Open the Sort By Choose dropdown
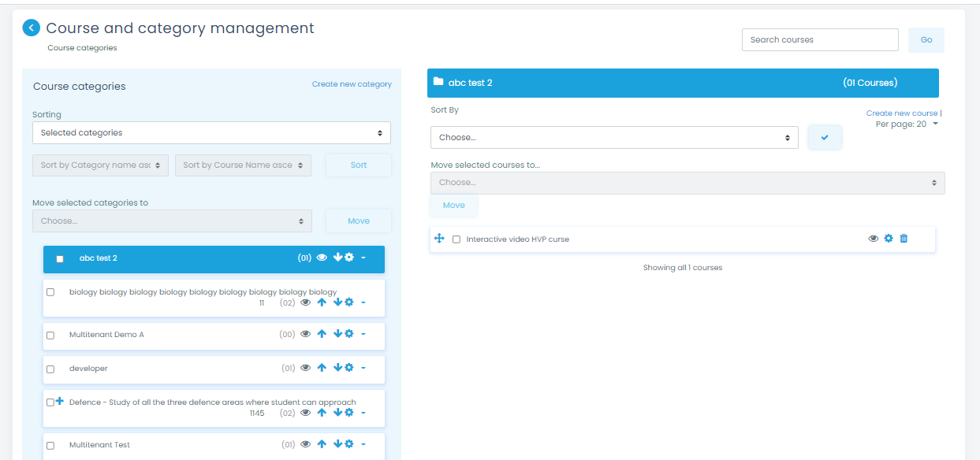 tap(614, 138)
